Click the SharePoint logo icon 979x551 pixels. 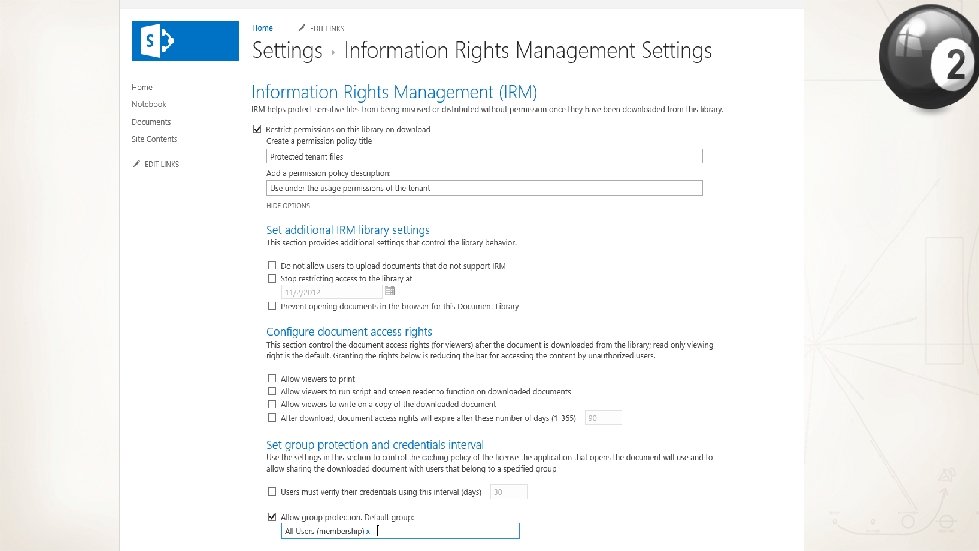point(160,41)
